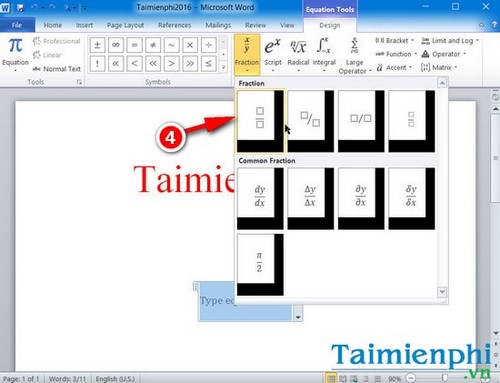Insert the greater-than symbol
The width and height of the screenshot is (500, 383).
point(171,63)
